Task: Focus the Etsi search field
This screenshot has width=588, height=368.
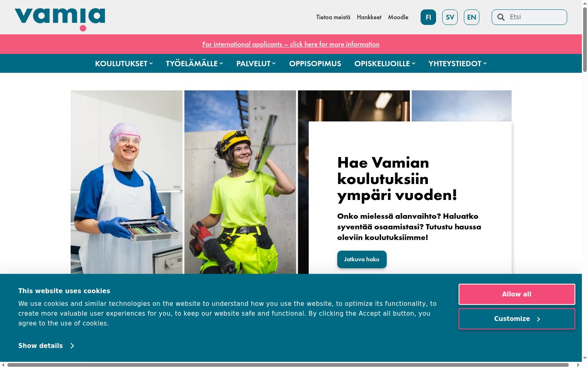Action: (529, 17)
